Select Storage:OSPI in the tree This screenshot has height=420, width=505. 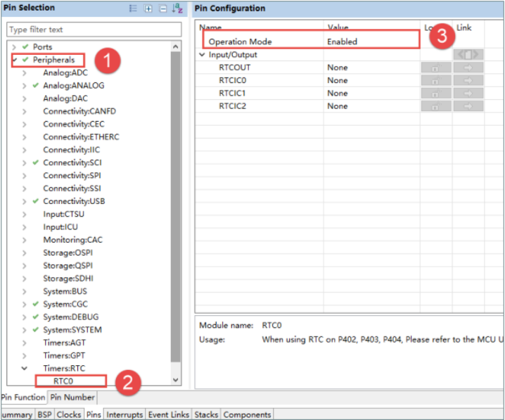tap(68, 253)
